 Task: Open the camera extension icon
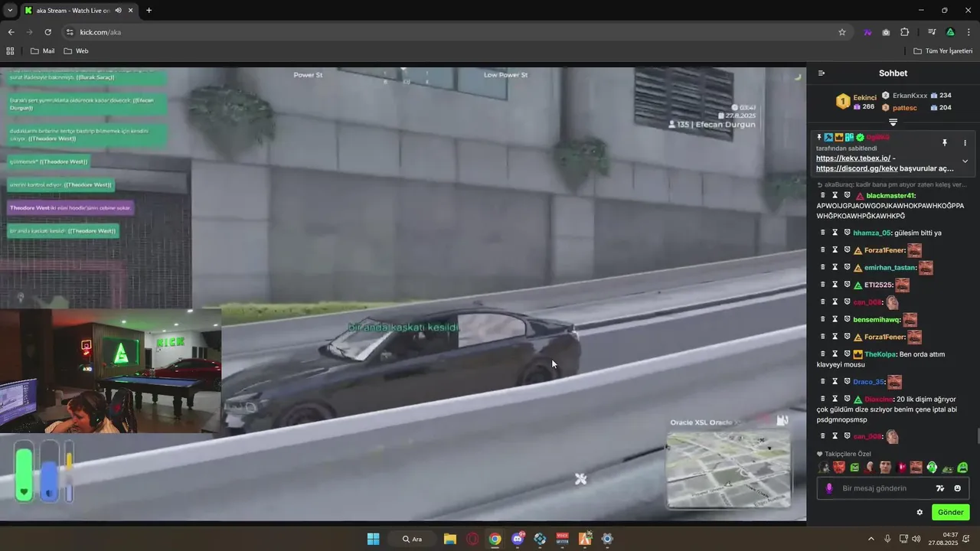(x=886, y=32)
